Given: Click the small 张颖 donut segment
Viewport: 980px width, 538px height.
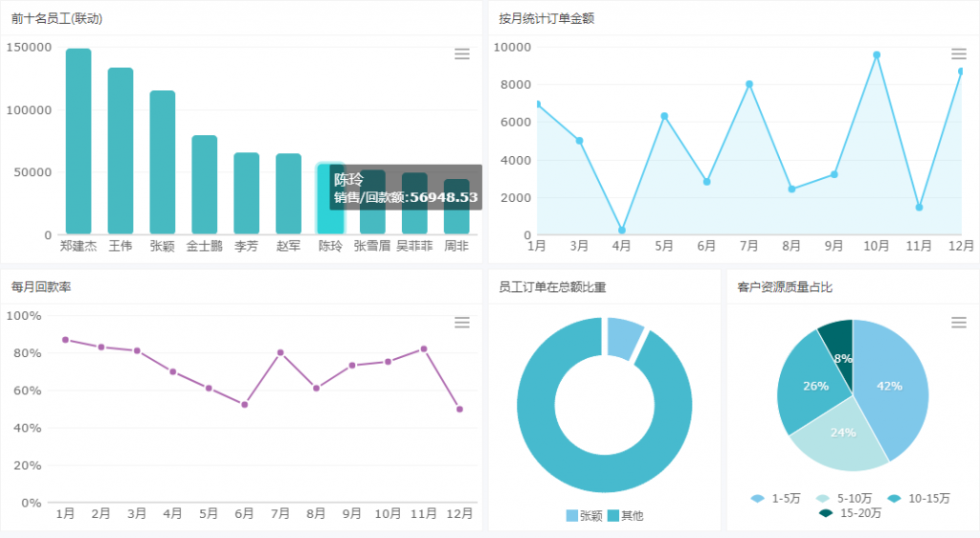Looking at the screenshot, I should pyautogui.click(x=625, y=337).
